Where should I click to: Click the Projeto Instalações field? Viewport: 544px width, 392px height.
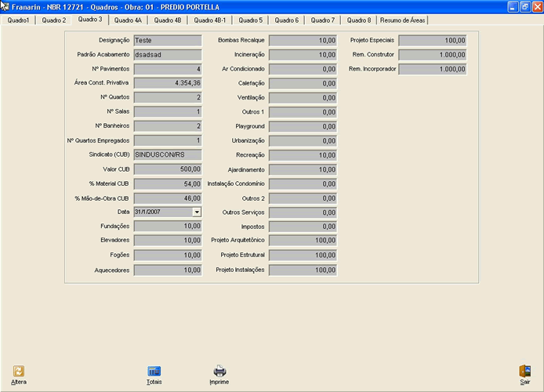point(303,270)
